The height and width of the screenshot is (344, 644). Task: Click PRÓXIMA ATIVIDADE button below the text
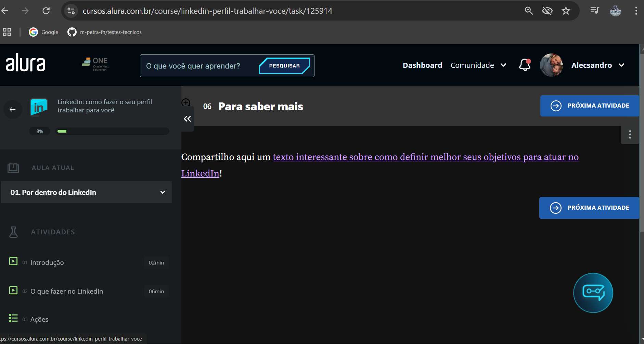click(589, 208)
